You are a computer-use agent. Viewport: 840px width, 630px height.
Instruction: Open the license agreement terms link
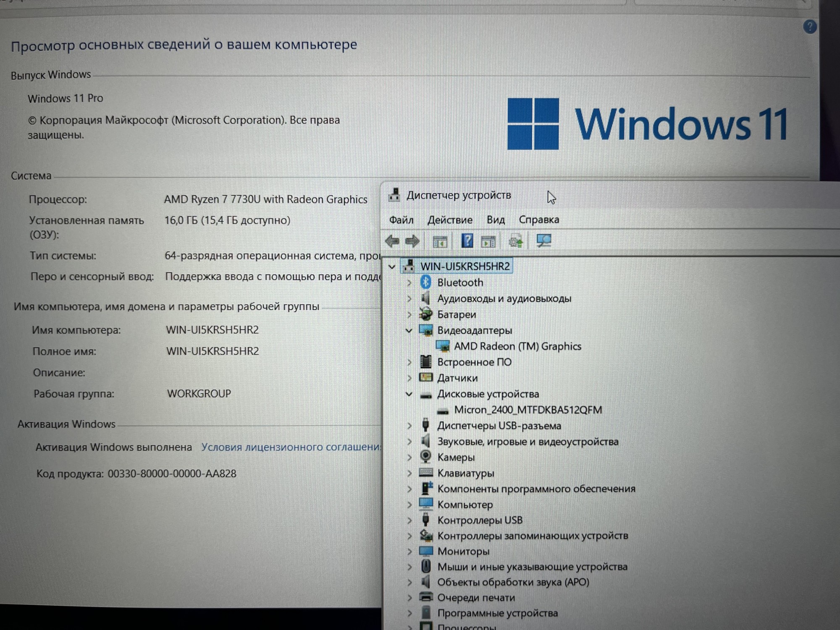(x=291, y=447)
